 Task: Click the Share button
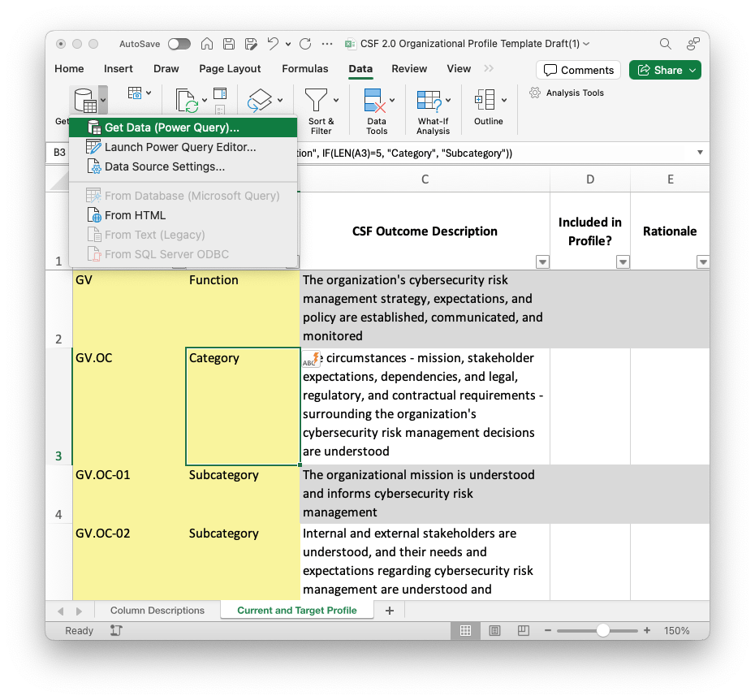tap(664, 70)
